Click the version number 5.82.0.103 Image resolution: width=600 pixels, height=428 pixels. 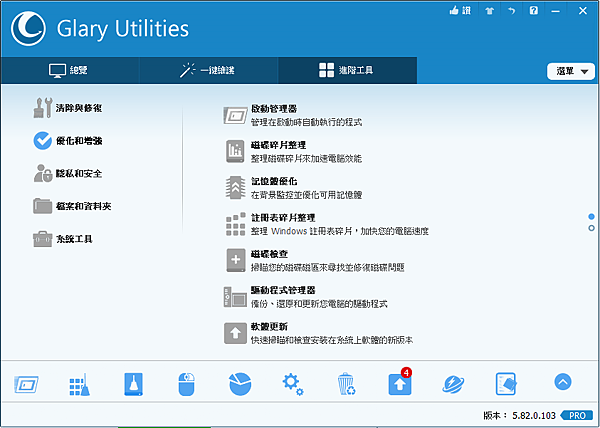(534, 415)
